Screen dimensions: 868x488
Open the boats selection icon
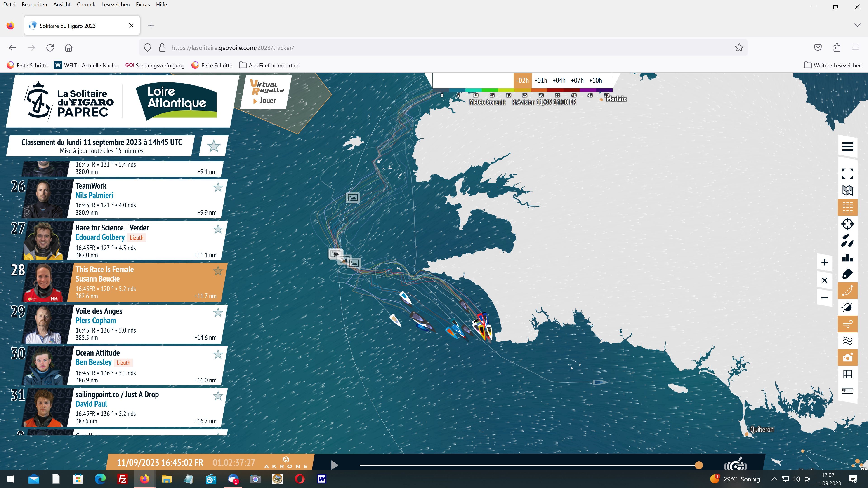click(847, 241)
